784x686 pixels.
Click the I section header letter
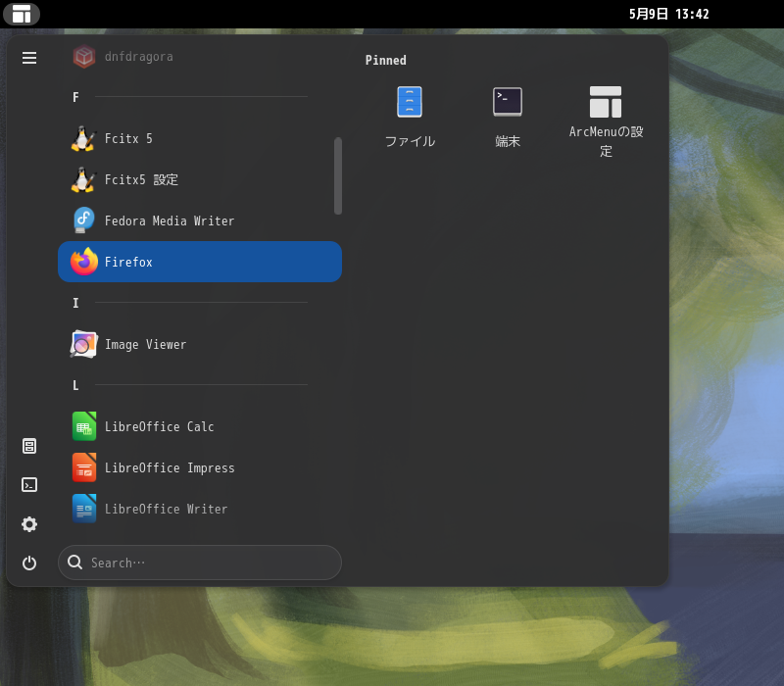click(75, 303)
